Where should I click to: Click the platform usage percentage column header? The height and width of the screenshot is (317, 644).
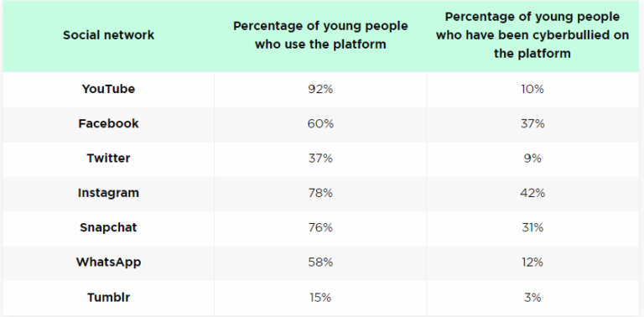coord(320,35)
